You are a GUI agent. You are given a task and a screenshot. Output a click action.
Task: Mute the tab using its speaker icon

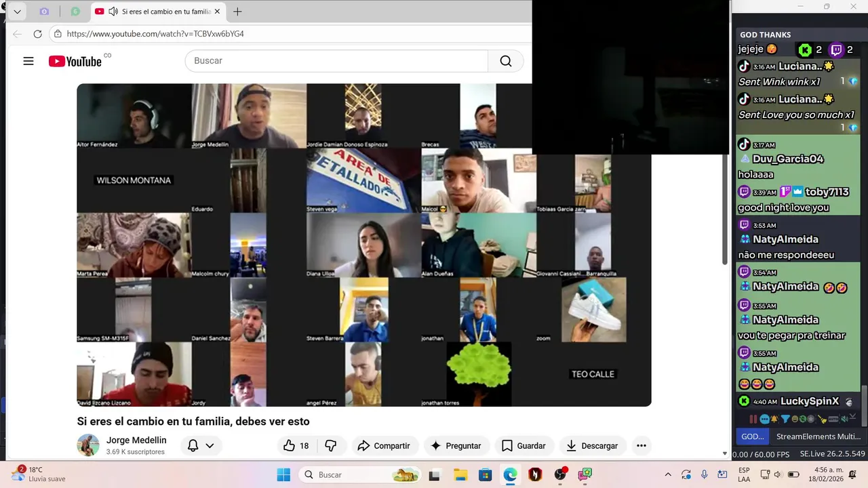coord(113,12)
